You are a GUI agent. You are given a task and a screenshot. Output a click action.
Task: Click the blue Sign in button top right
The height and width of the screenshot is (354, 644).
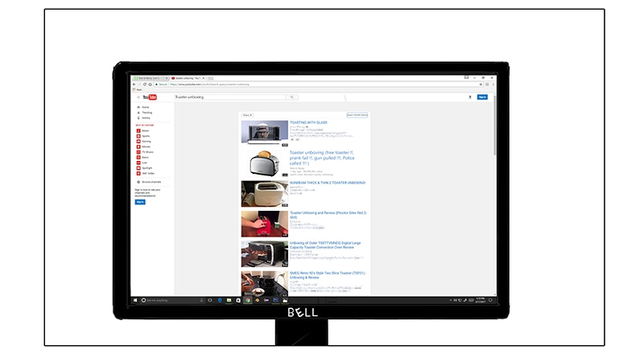482,97
